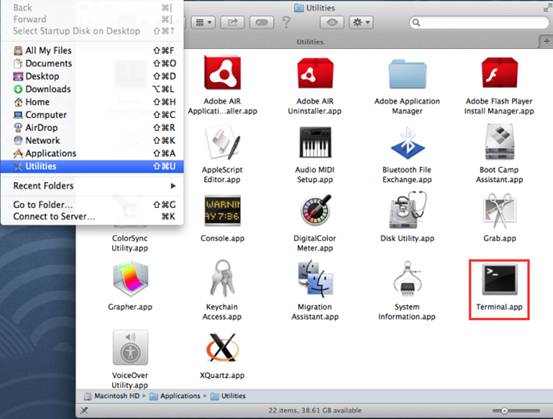Select Migration Assistant.app icon
This screenshot has height=419, width=553.
click(x=315, y=278)
